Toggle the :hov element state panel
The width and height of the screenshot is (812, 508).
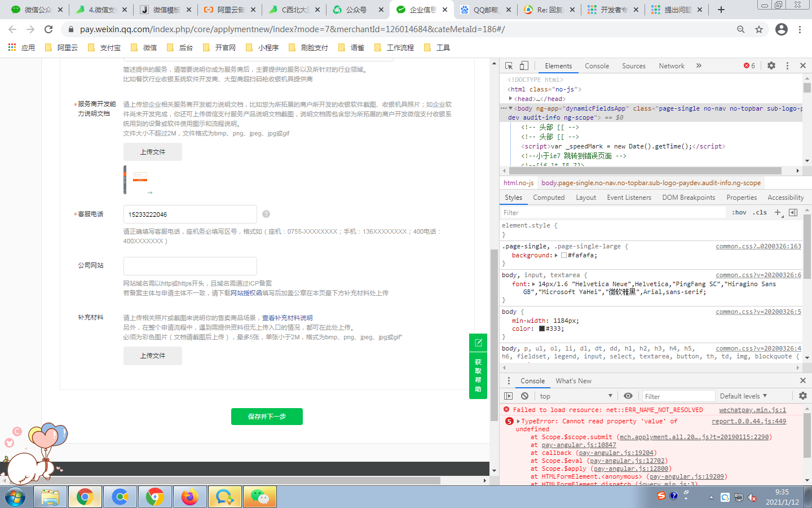pyautogui.click(x=739, y=212)
